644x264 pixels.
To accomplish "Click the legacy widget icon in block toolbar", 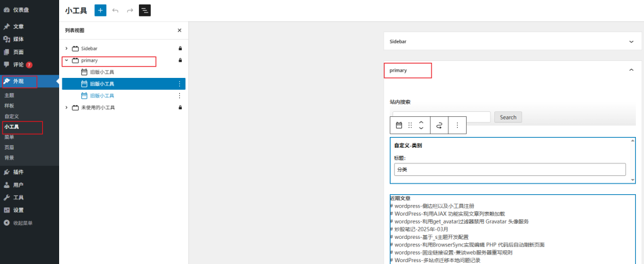I will point(399,125).
